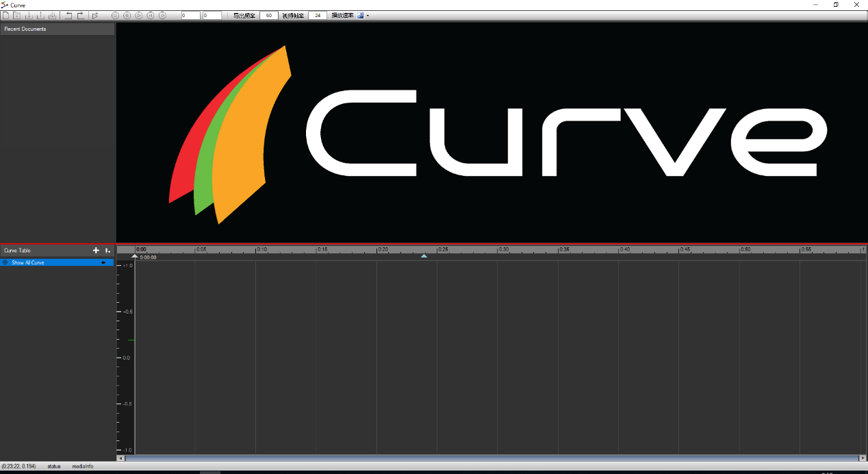This screenshot has width=868, height=474.
Task: Click the cyan timeline marker near 0:24
Action: pos(424,256)
